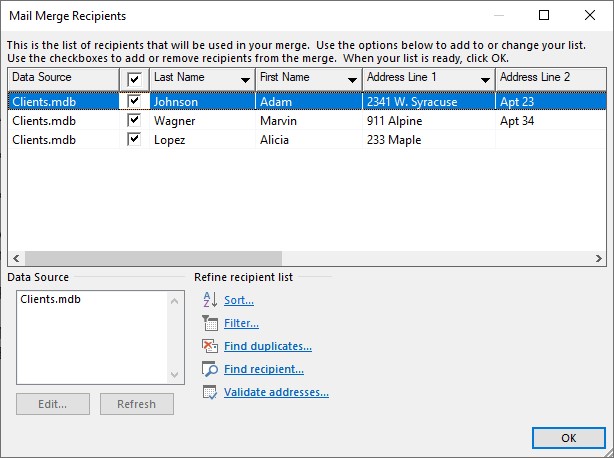Click Clients.mdb in the Lopez row

pos(63,140)
